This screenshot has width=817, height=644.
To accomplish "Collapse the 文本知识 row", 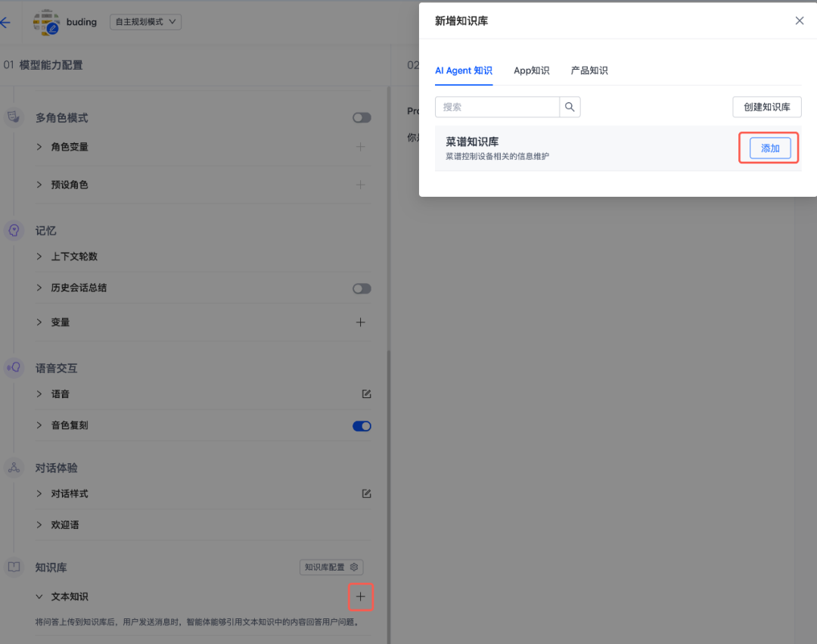I will tap(39, 596).
